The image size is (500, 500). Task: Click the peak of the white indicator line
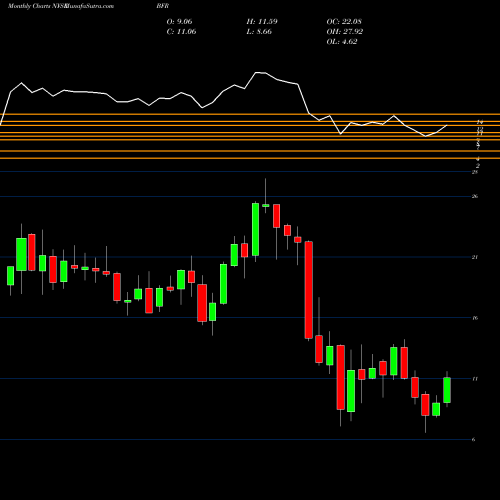[256, 72]
